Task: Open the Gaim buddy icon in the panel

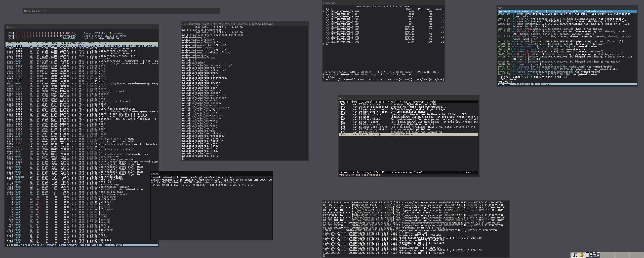Action: click(581, 255)
